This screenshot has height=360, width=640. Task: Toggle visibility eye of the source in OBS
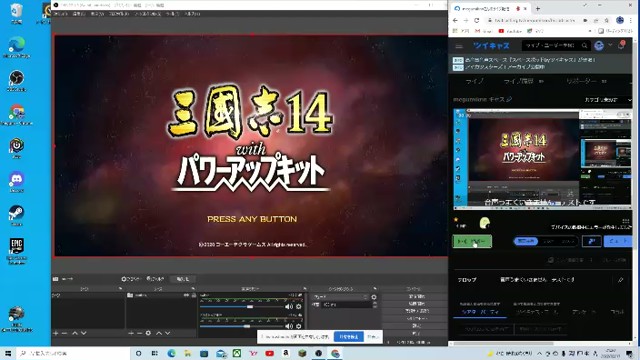(186, 295)
